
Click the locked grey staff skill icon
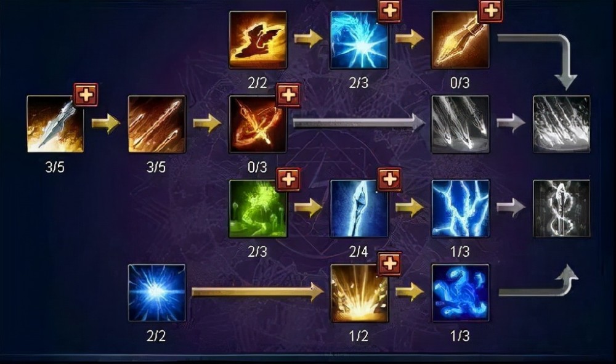pyautogui.click(x=562, y=209)
